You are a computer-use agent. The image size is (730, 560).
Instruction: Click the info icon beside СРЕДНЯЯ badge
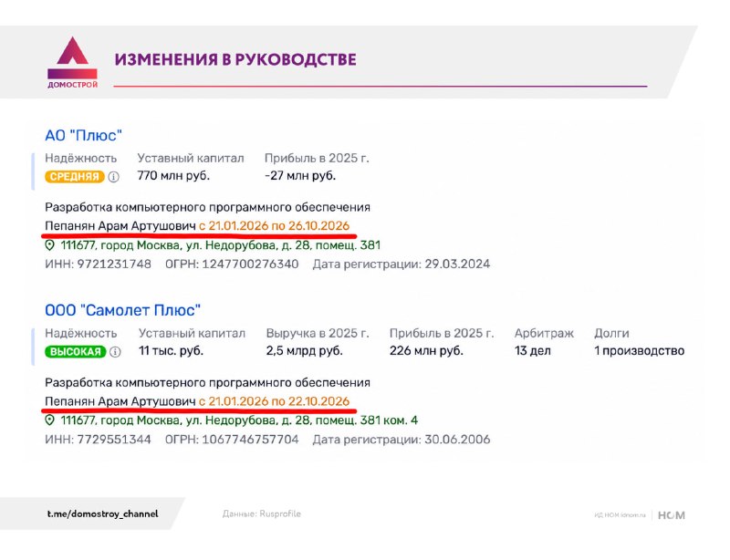coord(113,177)
